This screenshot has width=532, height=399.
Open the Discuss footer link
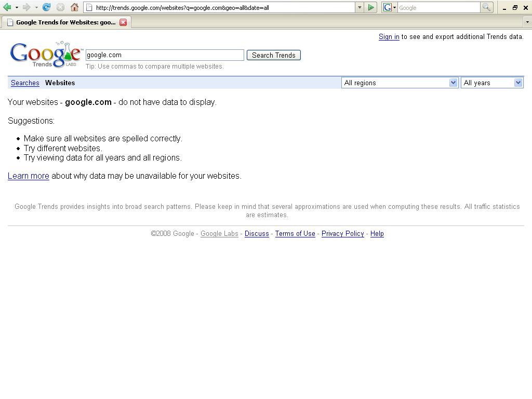pos(257,233)
